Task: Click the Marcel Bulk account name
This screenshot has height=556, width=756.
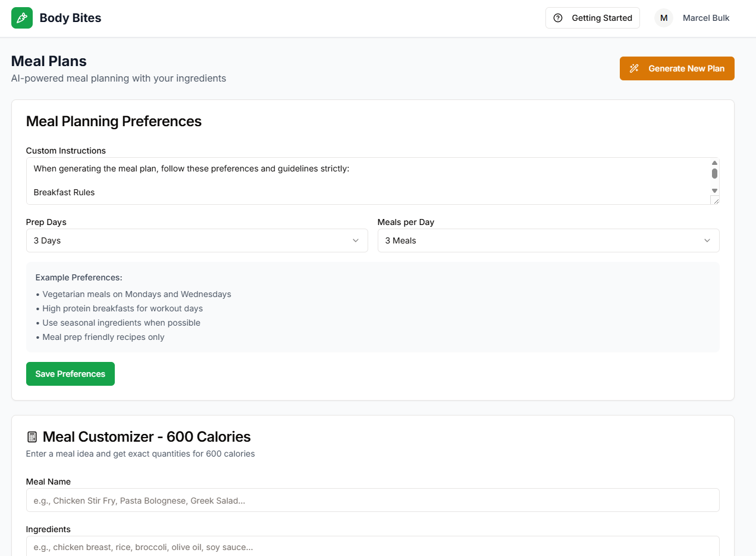Action: click(706, 18)
